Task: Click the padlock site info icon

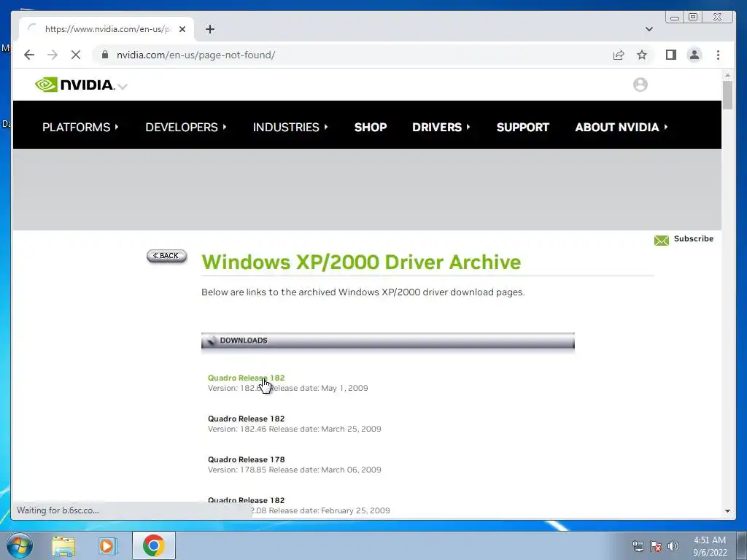Action: pyautogui.click(x=105, y=55)
